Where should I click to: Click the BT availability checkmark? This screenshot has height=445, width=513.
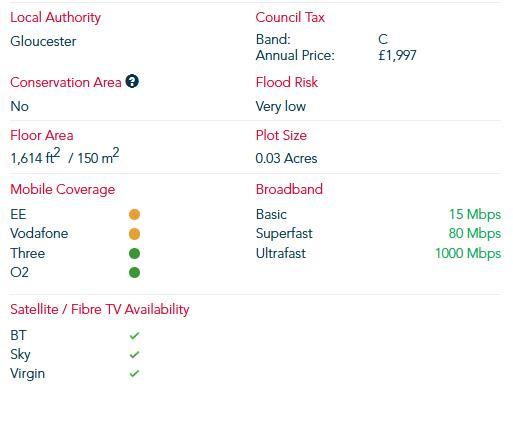click(134, 335)
